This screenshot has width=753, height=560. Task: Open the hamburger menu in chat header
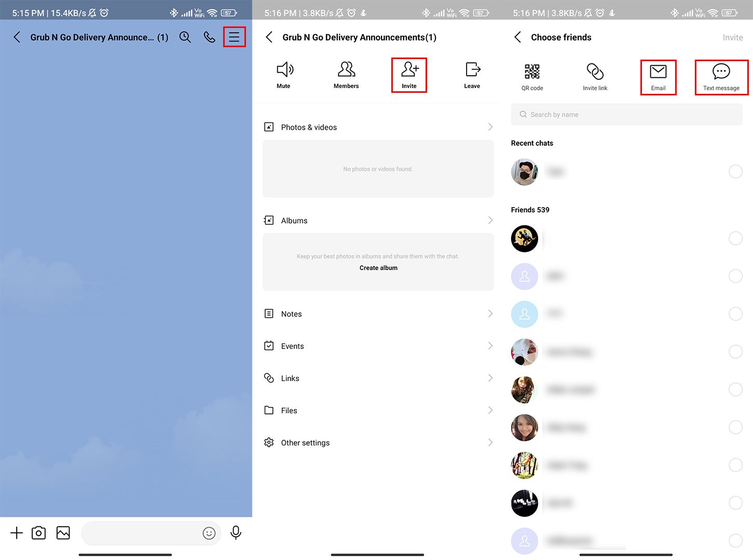click(234, 37)
